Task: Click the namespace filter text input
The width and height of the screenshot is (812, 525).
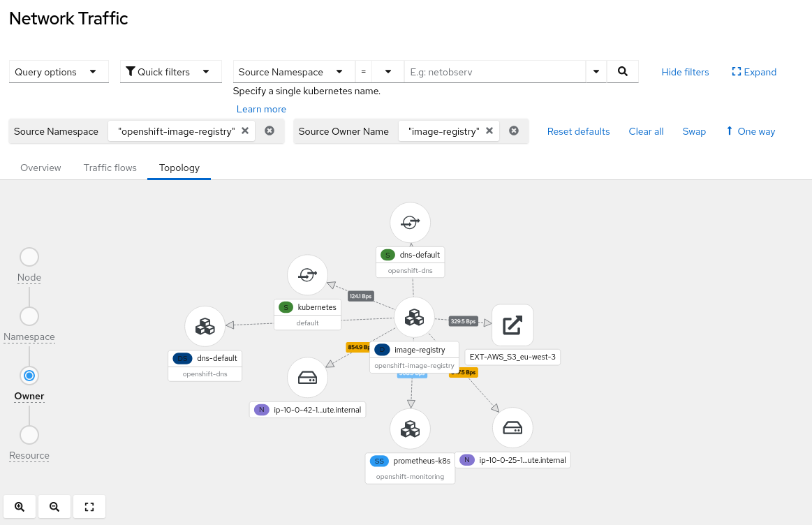Action: pyautogui.click(x=494, y=72)
